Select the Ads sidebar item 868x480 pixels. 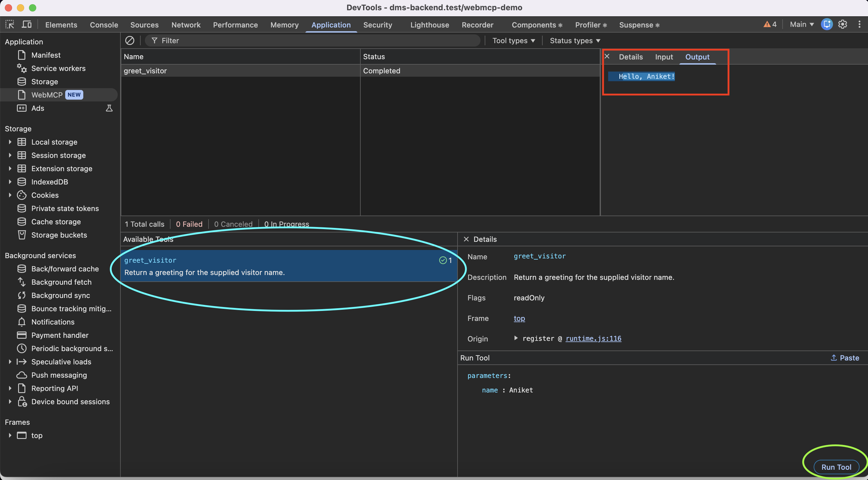coord(38,108)
